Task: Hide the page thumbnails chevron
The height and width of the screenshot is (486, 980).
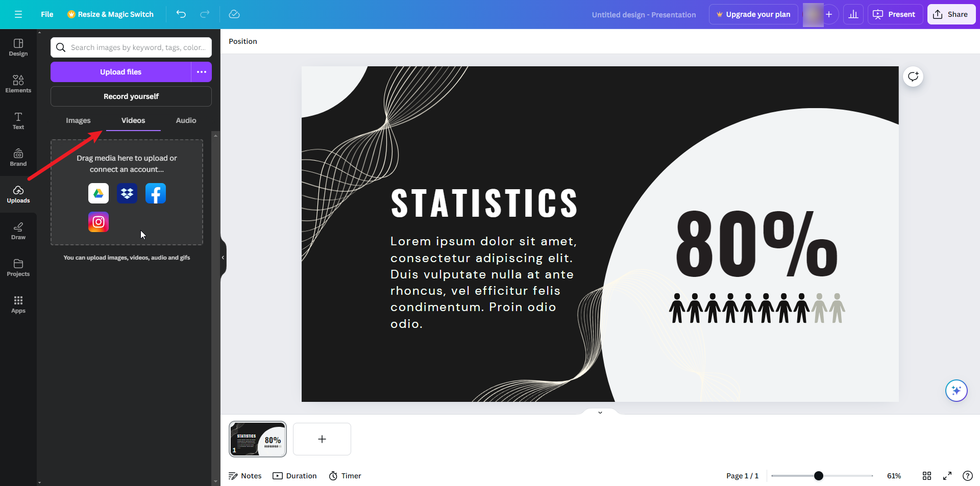Action: pyautogui.click(x=600, y=412)
